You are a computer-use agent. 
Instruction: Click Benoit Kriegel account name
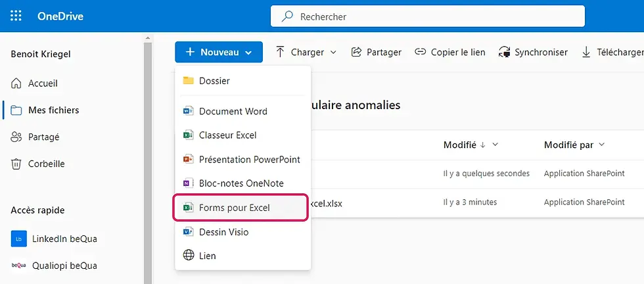click(41, 55)
